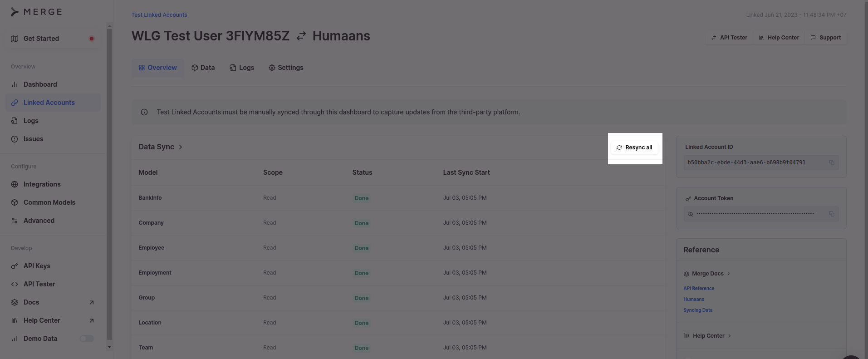Click the Status column header
868x359 pixels.
tap(362, 172)
